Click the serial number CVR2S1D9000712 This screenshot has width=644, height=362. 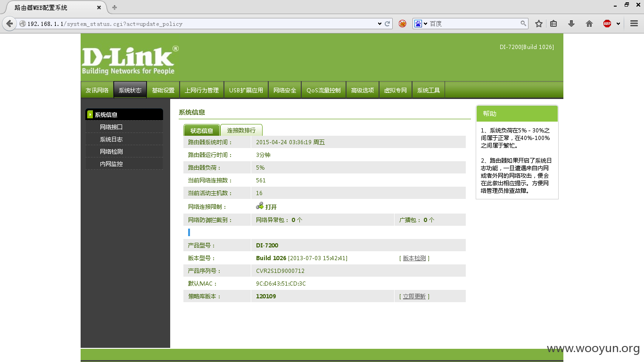pos(280,271)
